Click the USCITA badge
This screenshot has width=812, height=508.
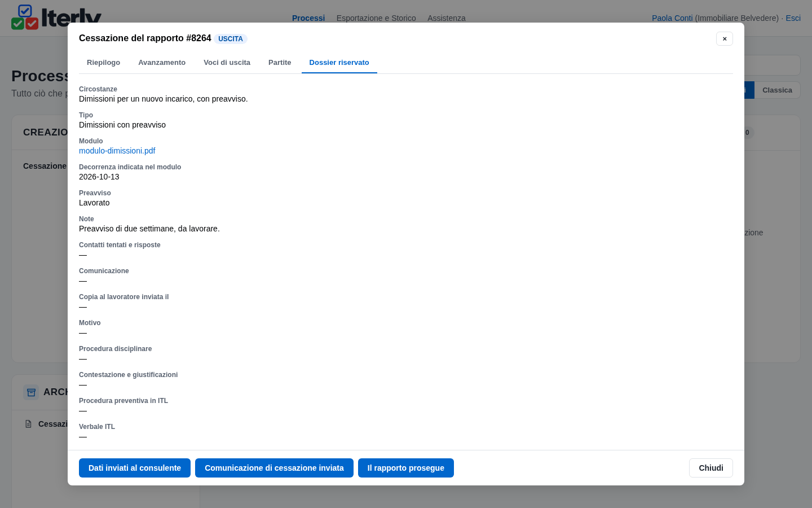click(x=231, y=39)
